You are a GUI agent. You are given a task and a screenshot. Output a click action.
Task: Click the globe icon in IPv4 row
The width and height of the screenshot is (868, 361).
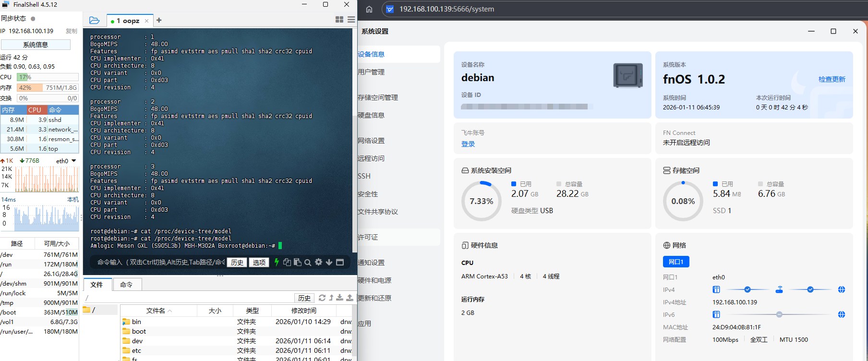pyautogui.click(x=842, y=289)
